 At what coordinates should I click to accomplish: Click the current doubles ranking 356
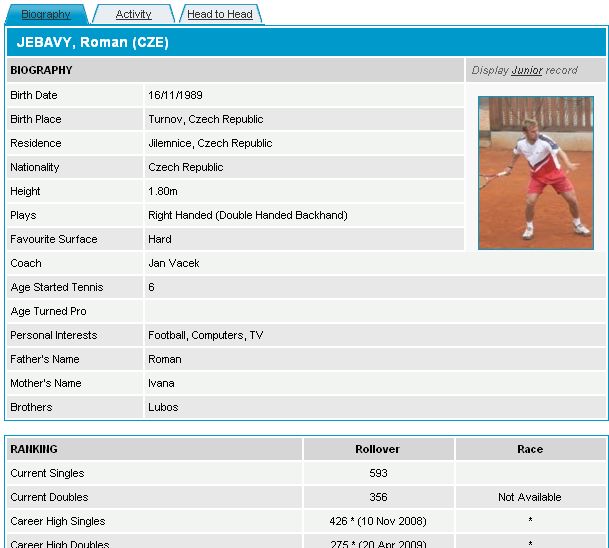(x=378, y=497)
